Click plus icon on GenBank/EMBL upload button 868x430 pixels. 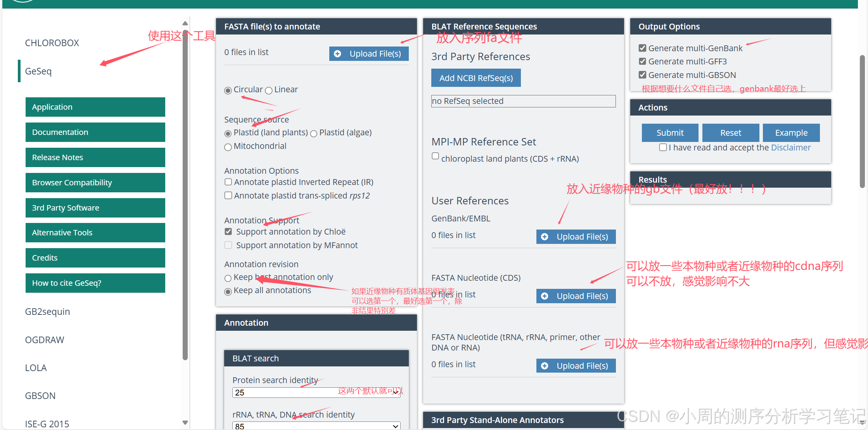(545, 237)
